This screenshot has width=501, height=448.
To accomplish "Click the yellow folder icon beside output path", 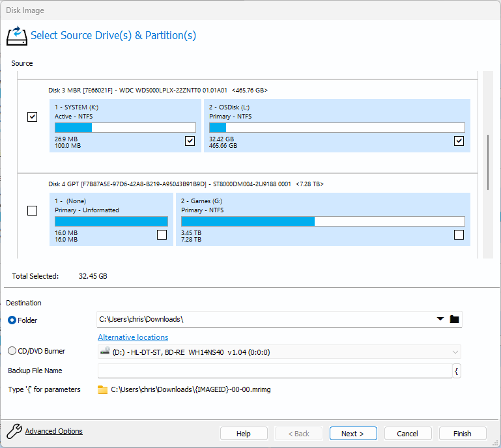I will point(102,390).
